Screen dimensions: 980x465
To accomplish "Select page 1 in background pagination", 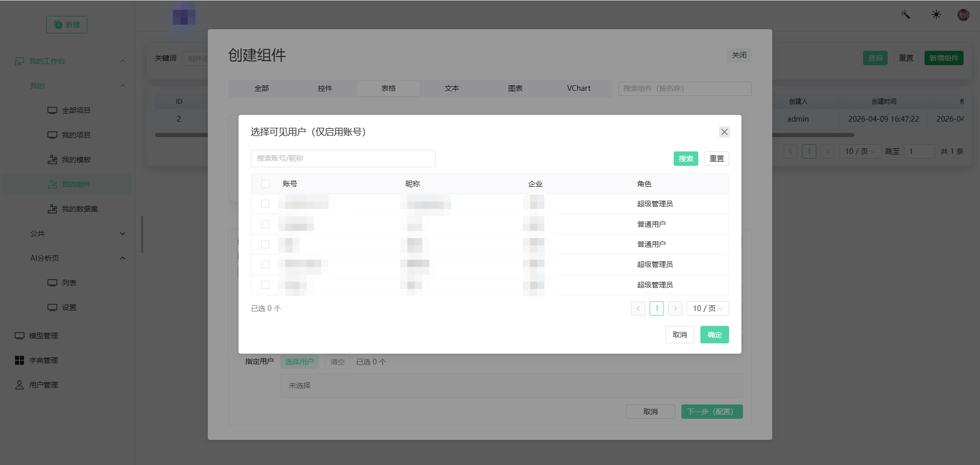I will point(809,151).
